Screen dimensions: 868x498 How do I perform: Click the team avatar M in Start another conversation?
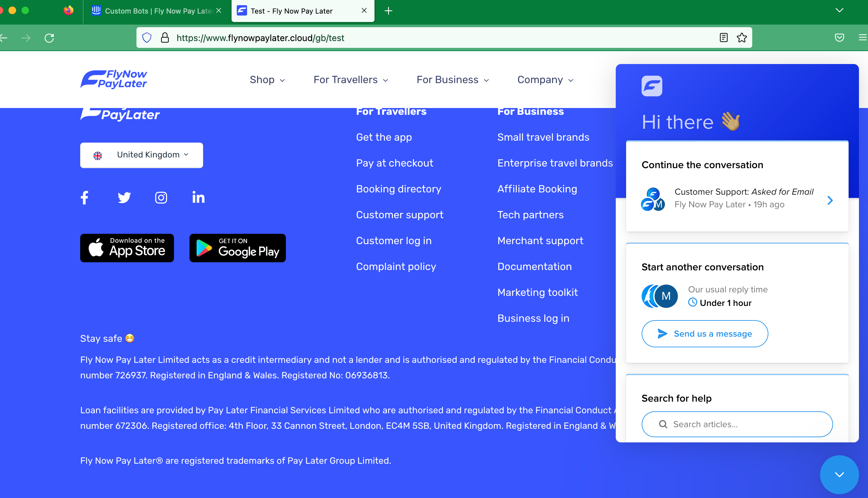[x=666, y=296]
